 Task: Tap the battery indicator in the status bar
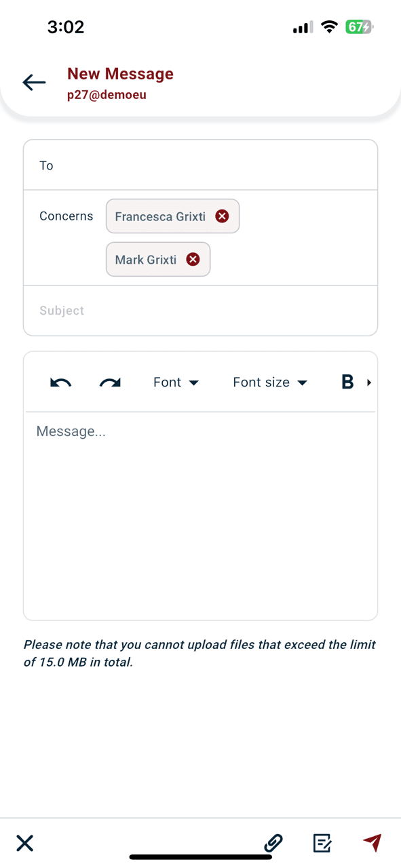click(359, 27)
